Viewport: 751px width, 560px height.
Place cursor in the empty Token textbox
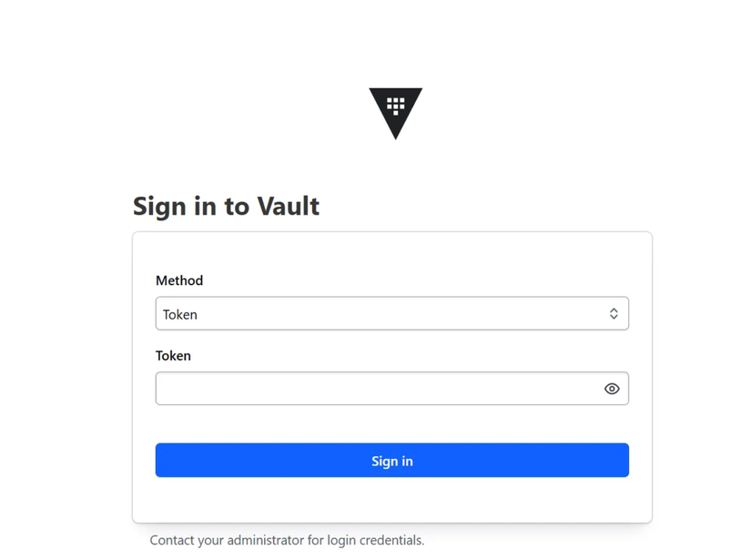[379, 389]
